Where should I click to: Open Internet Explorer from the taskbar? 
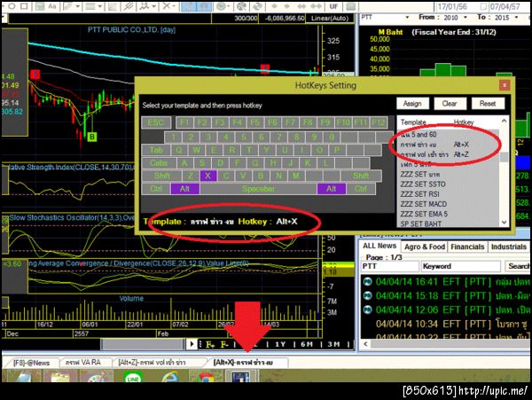pos(169,377)
